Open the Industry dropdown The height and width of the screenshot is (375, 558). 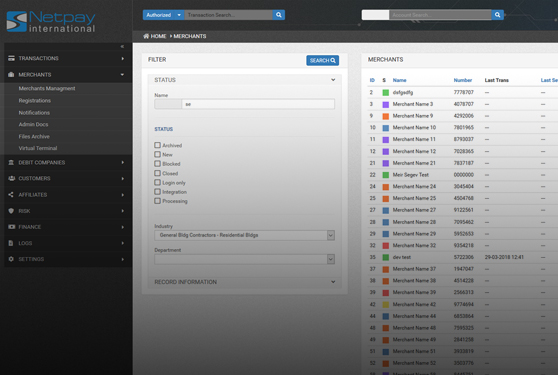[x=244, y=235]
